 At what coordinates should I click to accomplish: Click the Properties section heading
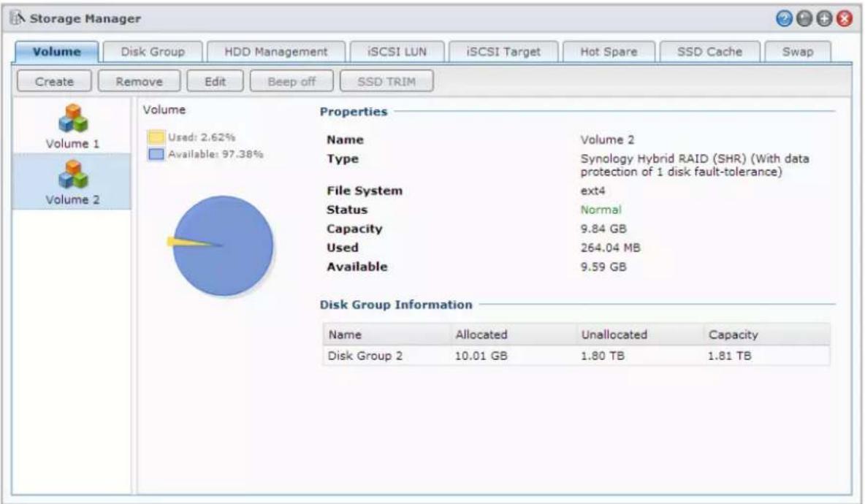[x=354, y=111]
